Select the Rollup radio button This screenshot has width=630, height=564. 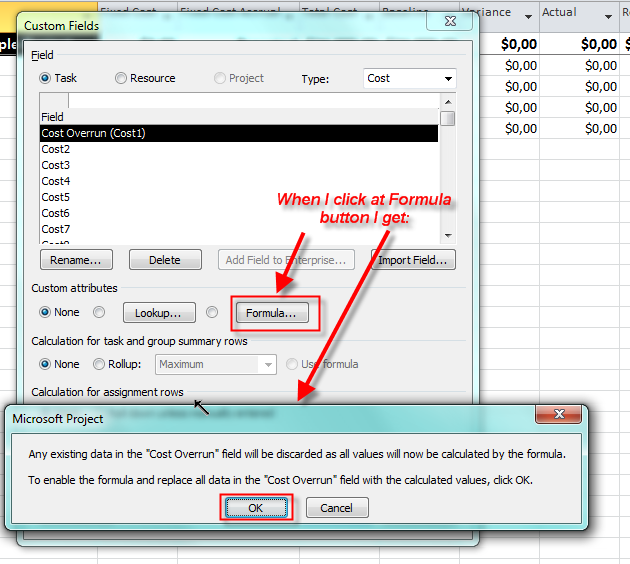pyautogui.click(x=99, y=365)
